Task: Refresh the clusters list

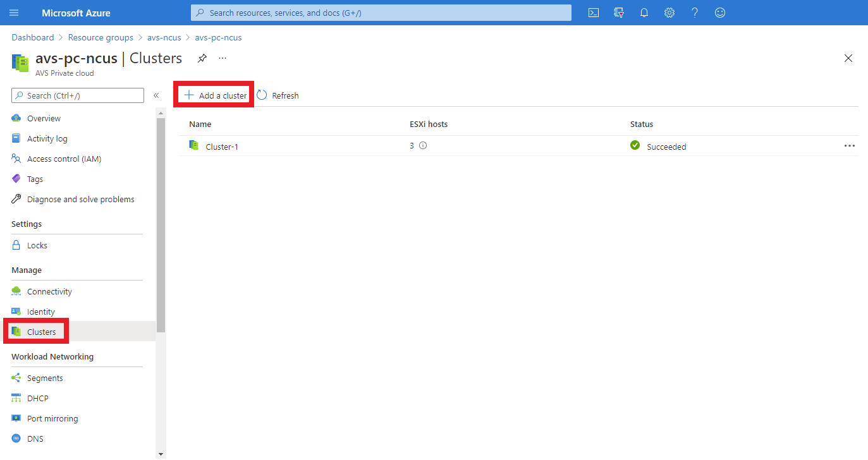Action: point(278,95)
